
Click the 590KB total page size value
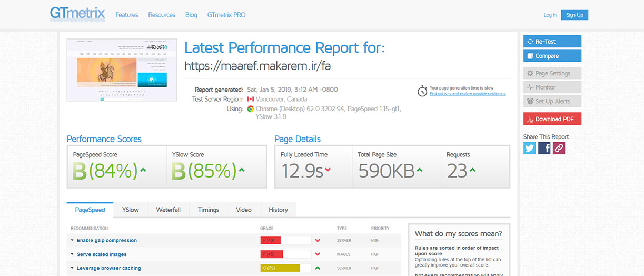point(387,171)
